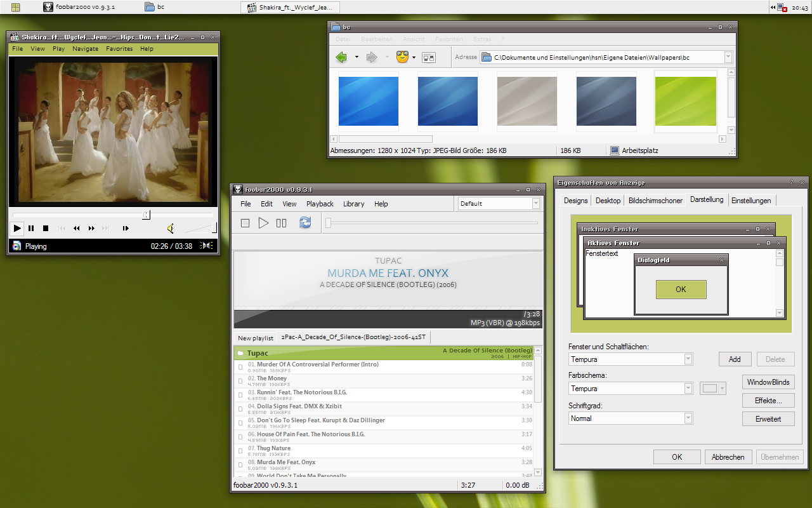812x508 pixels.
Task: Pause the Shakira video player
Action: 31,228
